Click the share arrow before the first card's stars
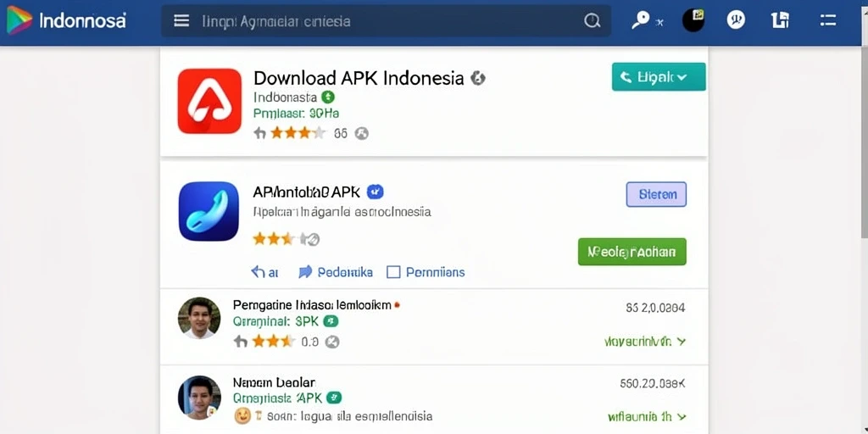Screen dimensions: 868x434 coord(259,133)
